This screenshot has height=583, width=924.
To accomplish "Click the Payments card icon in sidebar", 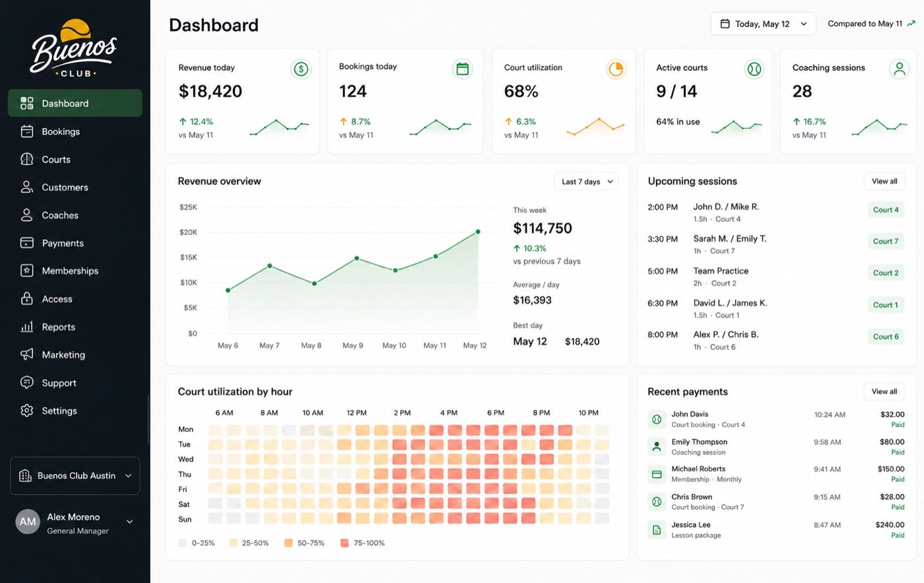I will pos(27,243).
